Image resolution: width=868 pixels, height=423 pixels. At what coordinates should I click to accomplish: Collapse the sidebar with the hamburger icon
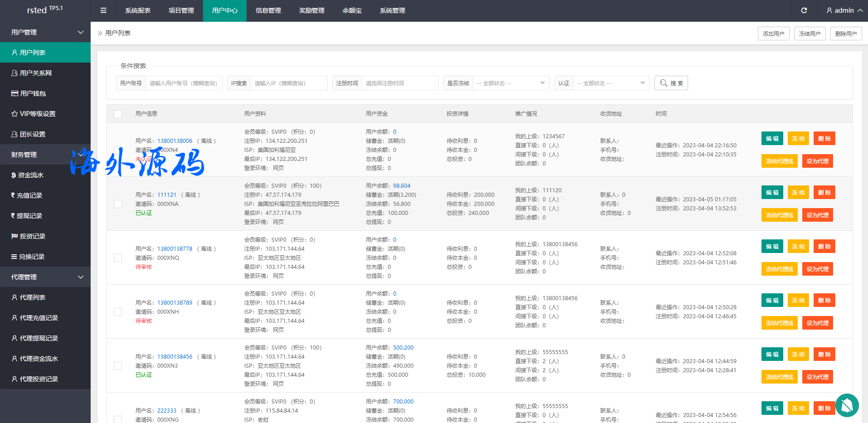pos(103,10)
